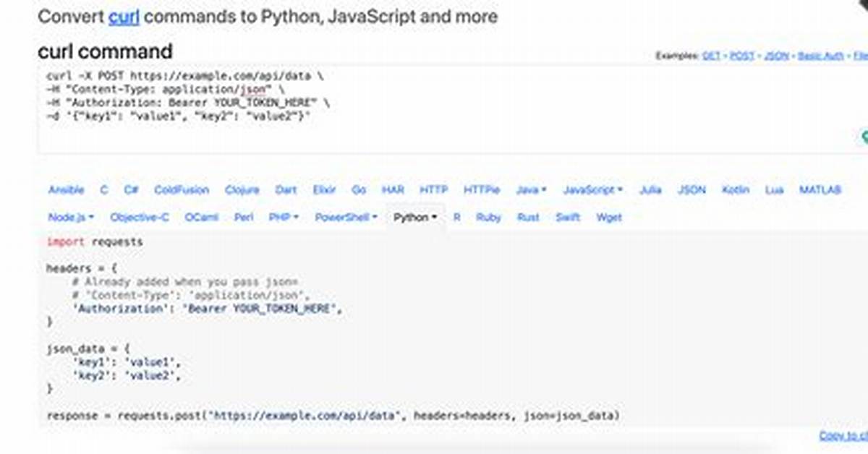The height and width of the screenshot is (454, 868).
Task: Choose the Clojure tab
Action: click(x=242, y=190)
